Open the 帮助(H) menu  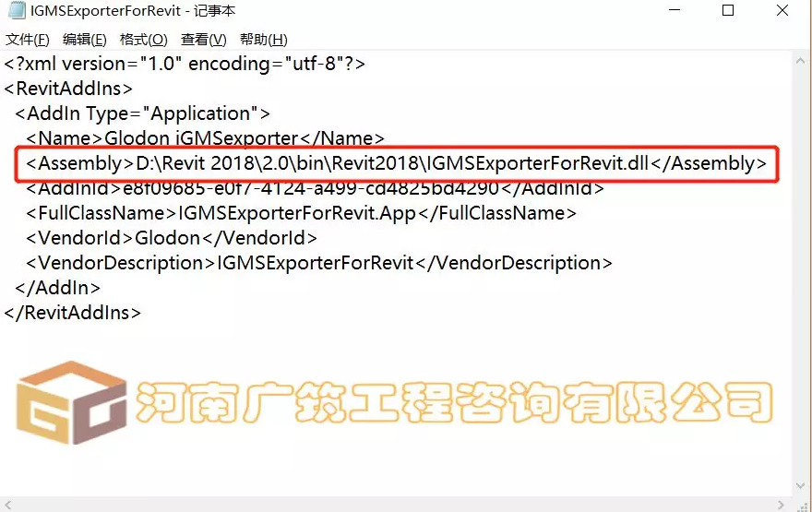pyautogui.click(x=264, y=40)
